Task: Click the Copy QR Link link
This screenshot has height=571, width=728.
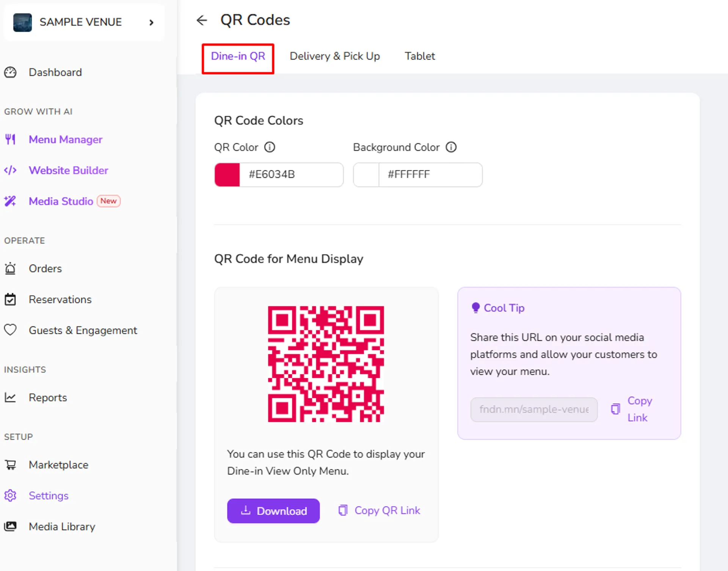Action: pos(379,510)
